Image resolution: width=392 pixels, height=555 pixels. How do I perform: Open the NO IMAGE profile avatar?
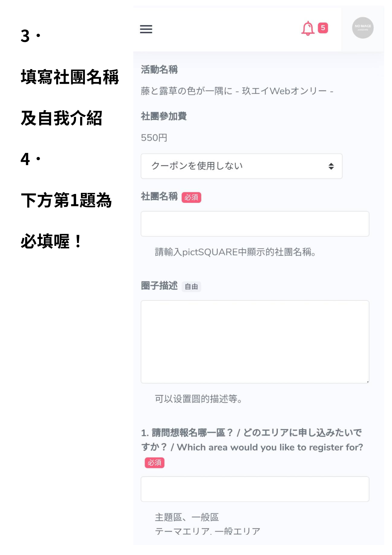[363, 28]
